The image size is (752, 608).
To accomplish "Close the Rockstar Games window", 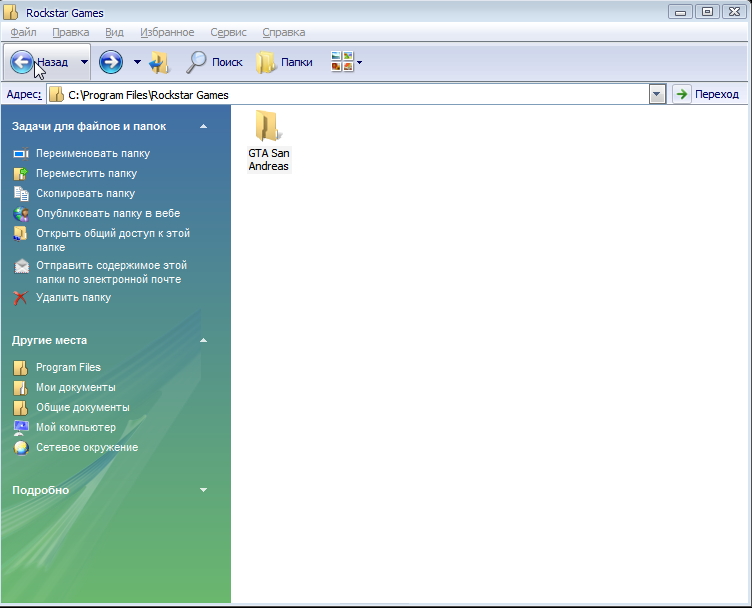I will (x=734, y=12).
